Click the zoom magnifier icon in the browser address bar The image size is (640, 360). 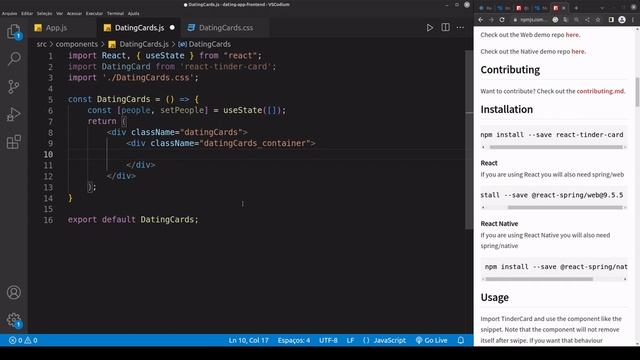(576, 20)
